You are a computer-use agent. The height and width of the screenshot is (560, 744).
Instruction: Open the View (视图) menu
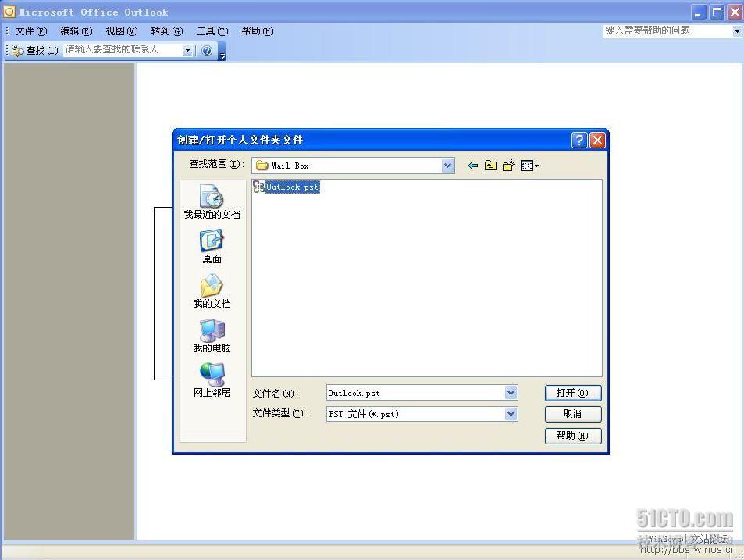click(122, 31)
